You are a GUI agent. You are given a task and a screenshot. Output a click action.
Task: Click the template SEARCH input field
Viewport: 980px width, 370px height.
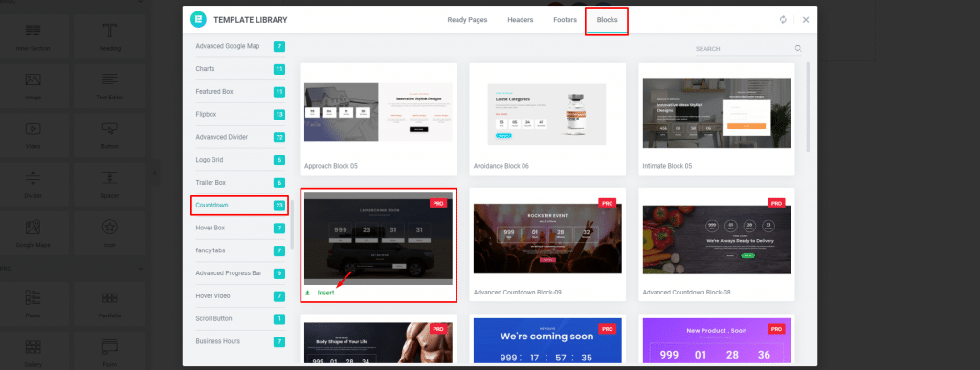pos(744,48)
